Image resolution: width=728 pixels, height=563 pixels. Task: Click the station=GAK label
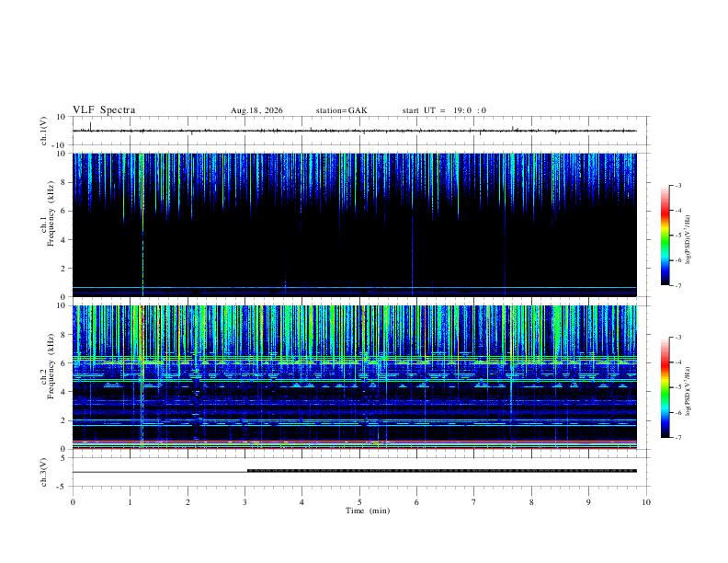tap(341, 110)
